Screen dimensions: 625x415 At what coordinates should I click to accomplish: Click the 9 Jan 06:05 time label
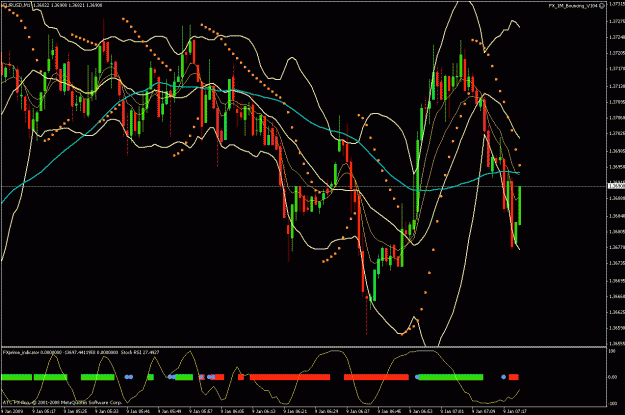[232, 411]
